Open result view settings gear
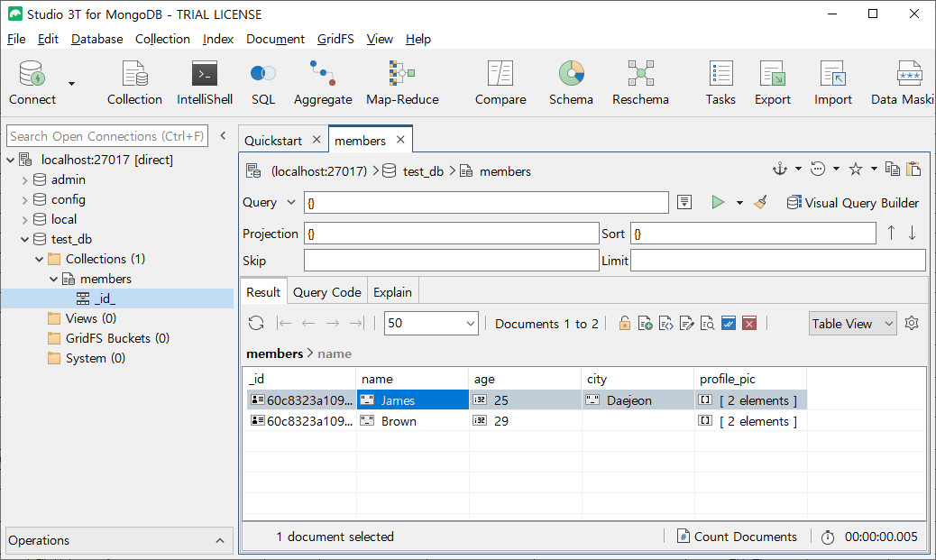This screenshot has width=936, height=560. point(912,323)
